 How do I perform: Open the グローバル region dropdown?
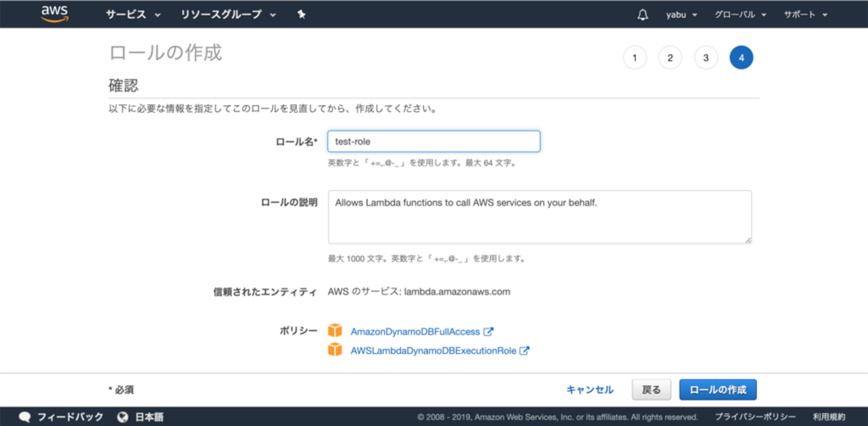coord(740,15)
